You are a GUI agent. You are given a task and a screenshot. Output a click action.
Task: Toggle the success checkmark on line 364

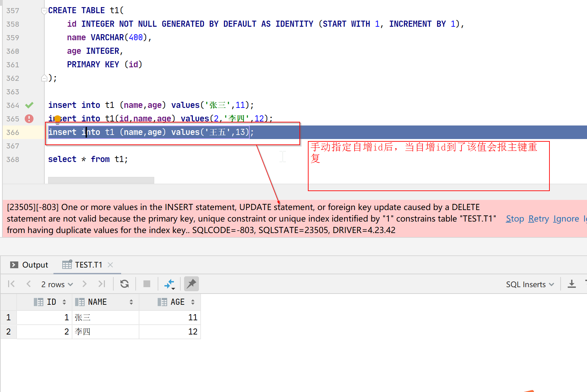[x=29, y=105]
